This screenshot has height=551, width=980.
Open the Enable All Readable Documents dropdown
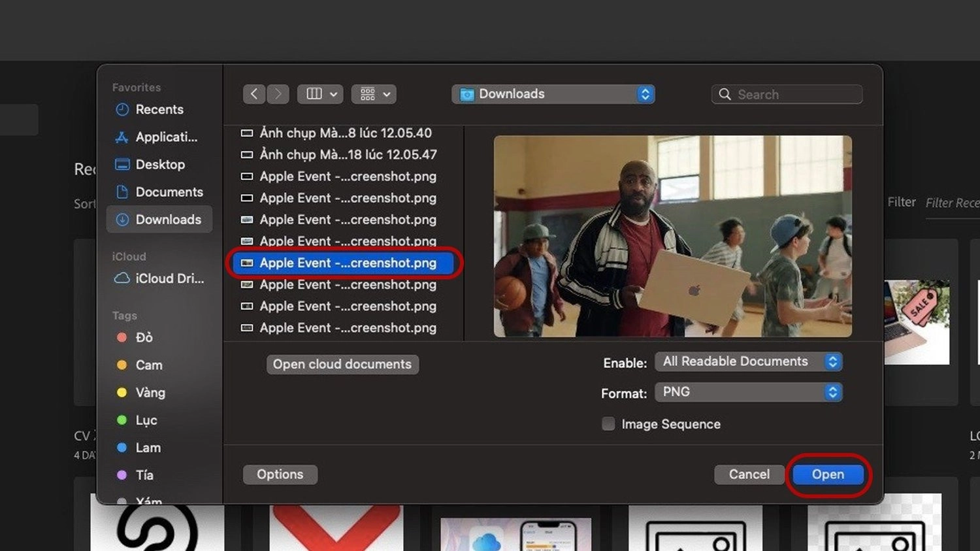[x=749, y=361]
